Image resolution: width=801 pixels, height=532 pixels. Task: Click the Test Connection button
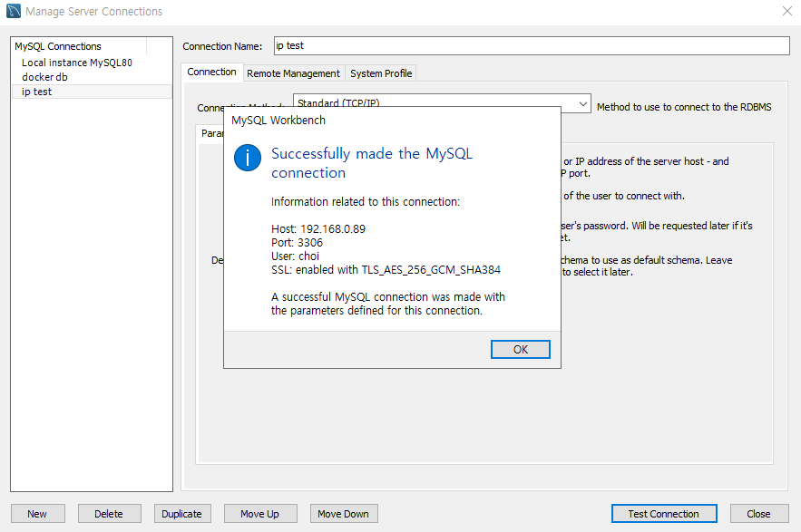click(664, 514)
